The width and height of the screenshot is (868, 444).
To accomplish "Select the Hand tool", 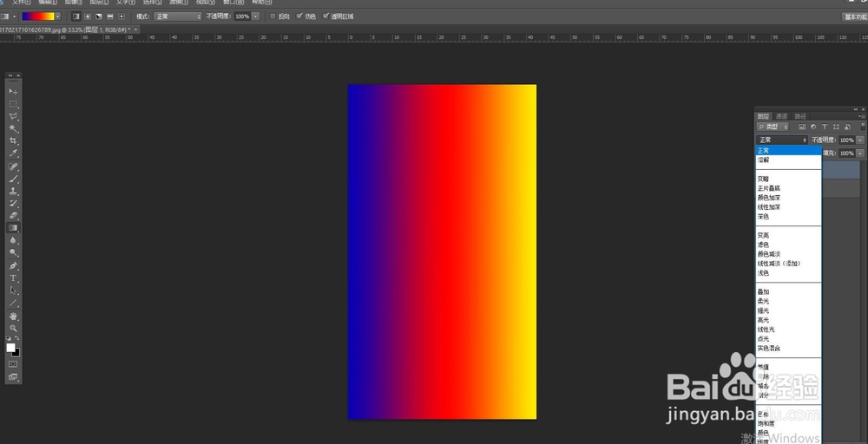I will tap(13, 317).
